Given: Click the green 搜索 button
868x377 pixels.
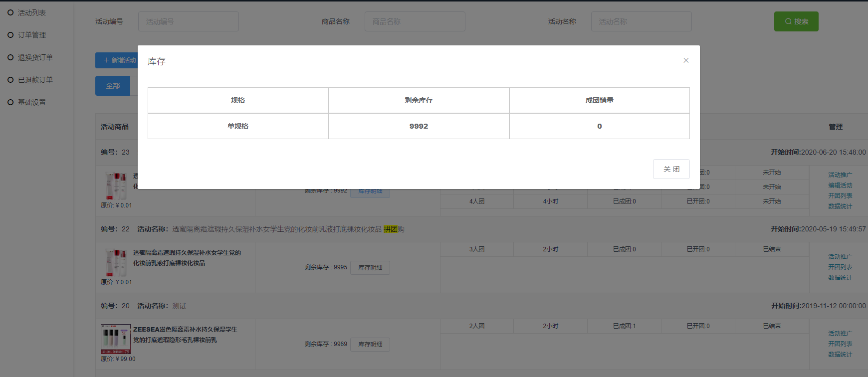Looking at the screenshot, I should coord(796,21).
